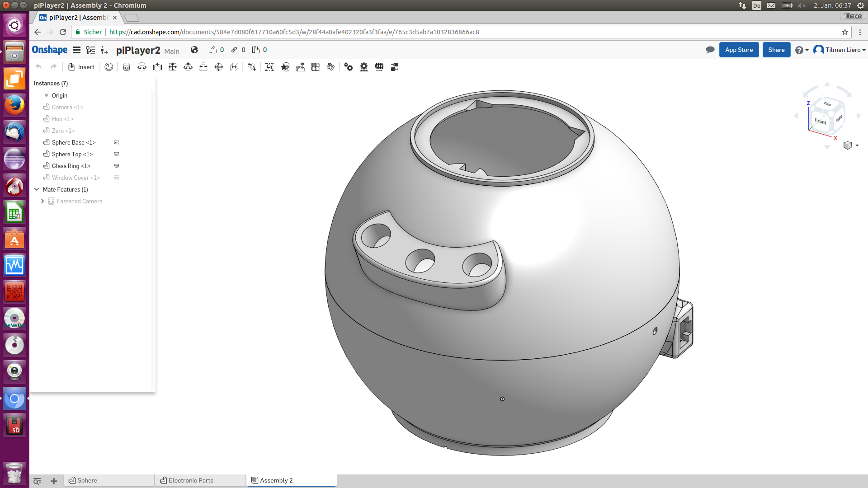The width and height of the screenshot is (868, 488).
Task: Select the Rack and pinion relation tool
Action: click(364, 67)
